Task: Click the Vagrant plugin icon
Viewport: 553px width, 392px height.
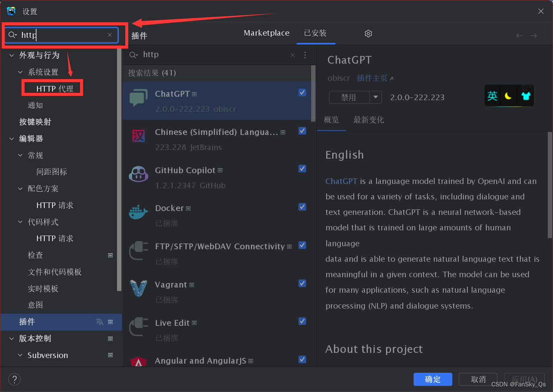Action: [139, 288]
